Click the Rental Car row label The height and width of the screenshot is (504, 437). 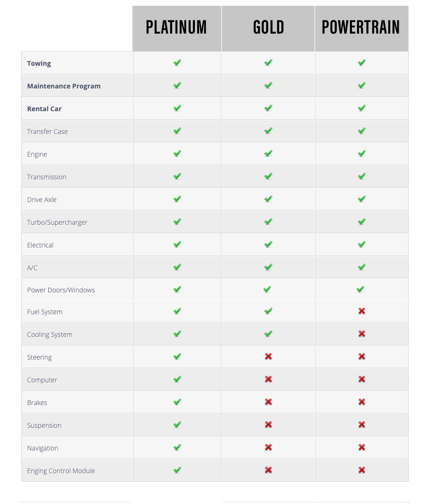tap(44, 109)
